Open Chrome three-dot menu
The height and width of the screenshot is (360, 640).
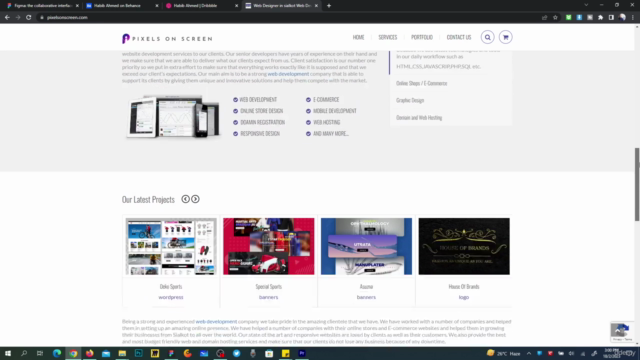coord(633,18)
